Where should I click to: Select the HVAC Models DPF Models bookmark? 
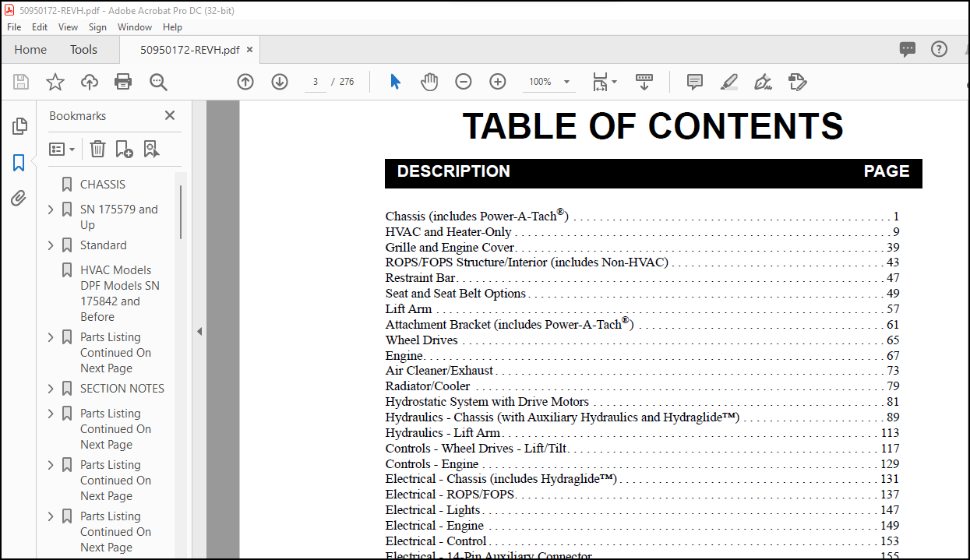pos(118,294)
